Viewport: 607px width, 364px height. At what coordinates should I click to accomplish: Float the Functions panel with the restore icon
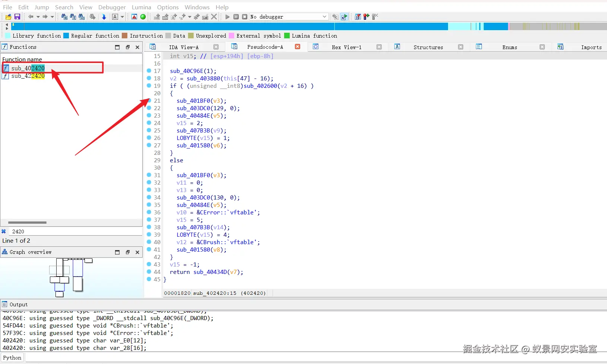(x=128, y=47)
